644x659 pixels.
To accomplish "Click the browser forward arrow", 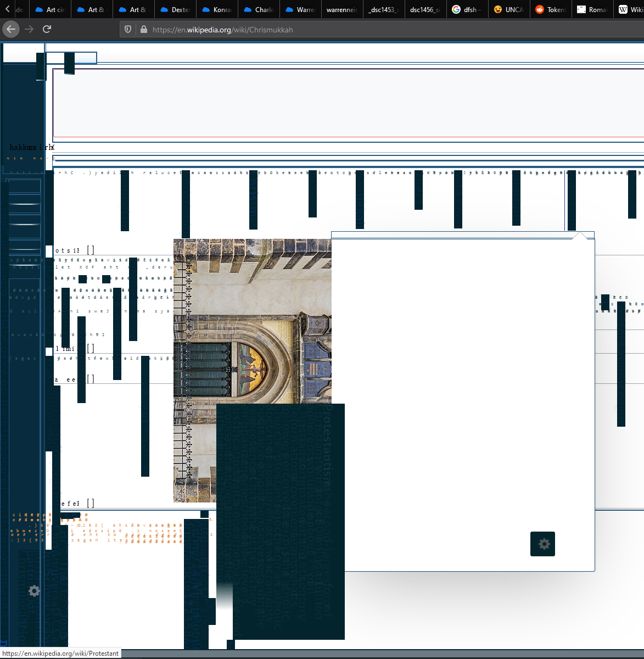I will [x=29, y=29].
